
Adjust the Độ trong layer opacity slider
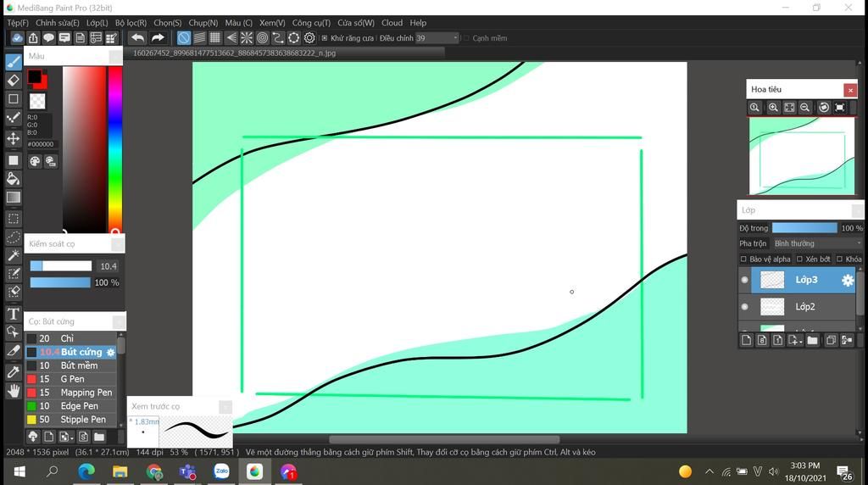pyautogui.click(x=804, y=228)
